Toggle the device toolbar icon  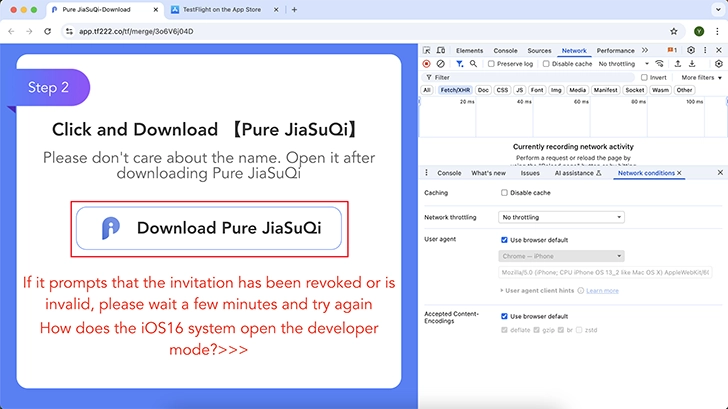[x=441, y=50]
